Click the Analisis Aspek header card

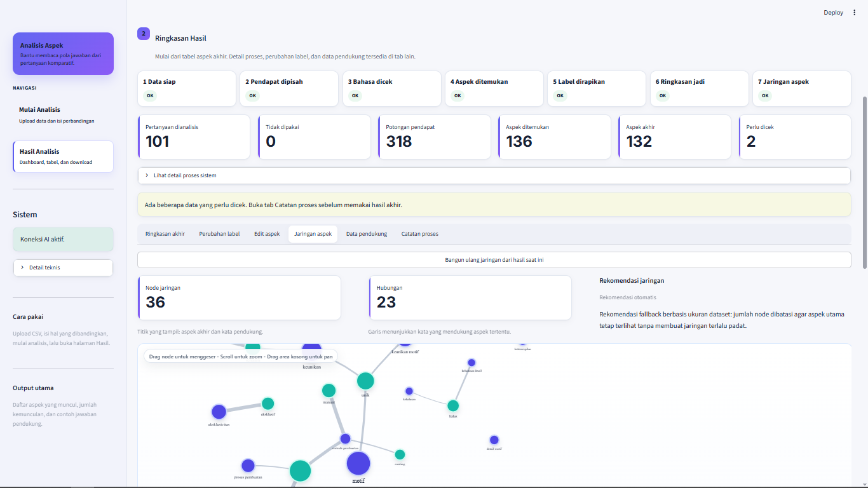pyautogui.click(x=63, y=53)
